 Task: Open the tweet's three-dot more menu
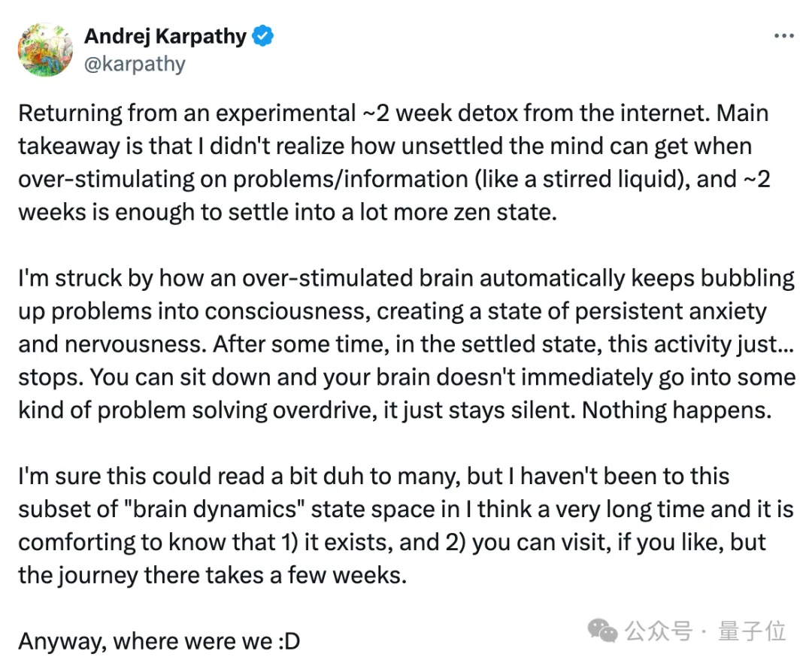[784, 36]
